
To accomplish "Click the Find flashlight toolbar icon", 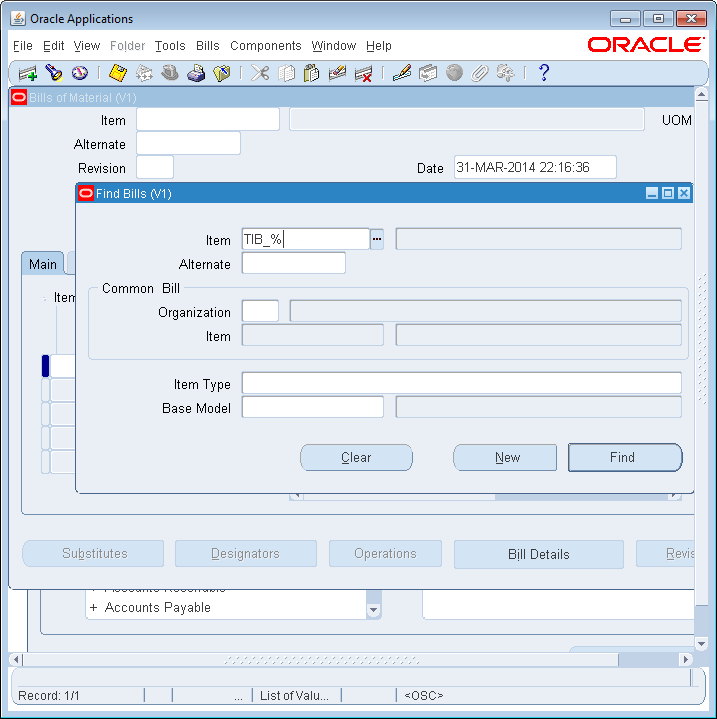I will (x=54, y=73).
